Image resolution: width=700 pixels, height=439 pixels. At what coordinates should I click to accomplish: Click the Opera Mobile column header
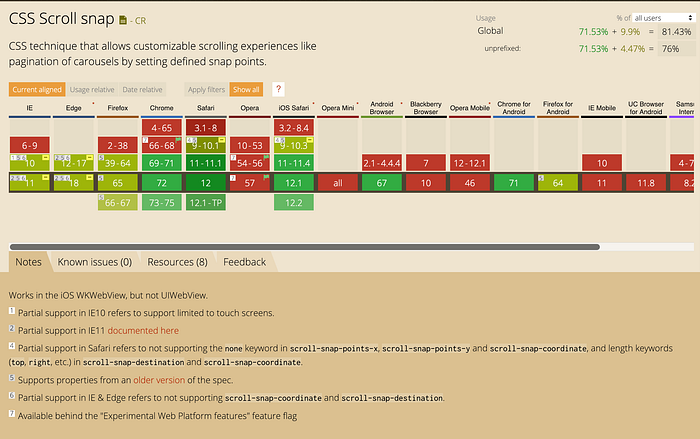(470, 108)
